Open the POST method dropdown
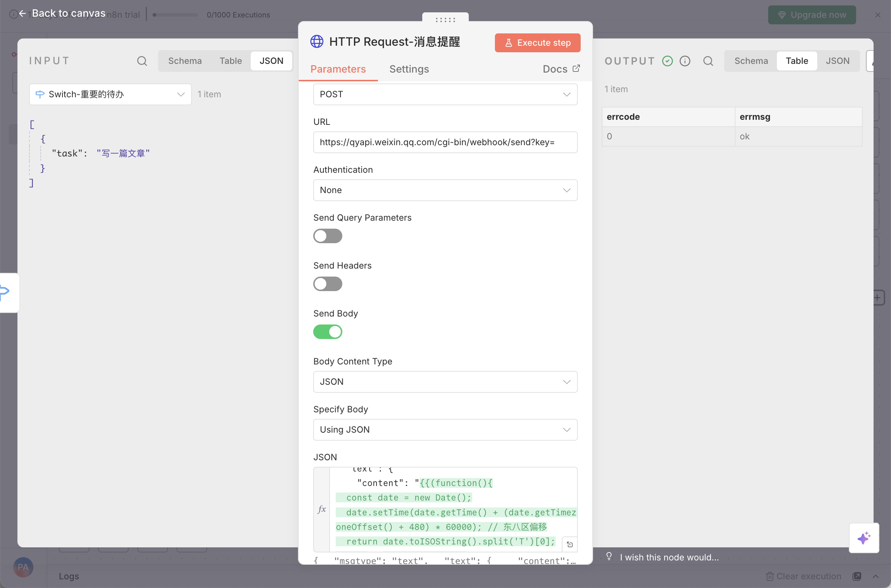 tap(445, 94)
